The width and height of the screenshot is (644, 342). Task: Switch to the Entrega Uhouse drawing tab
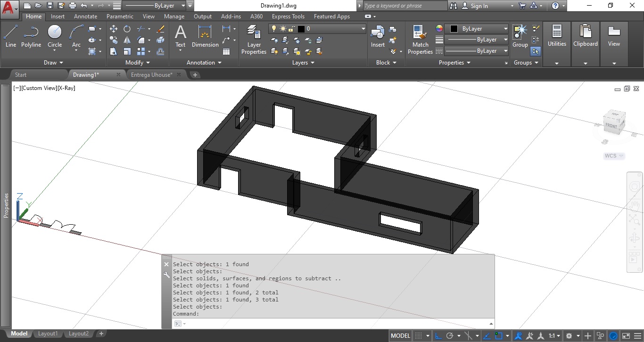tap(151, 75)
